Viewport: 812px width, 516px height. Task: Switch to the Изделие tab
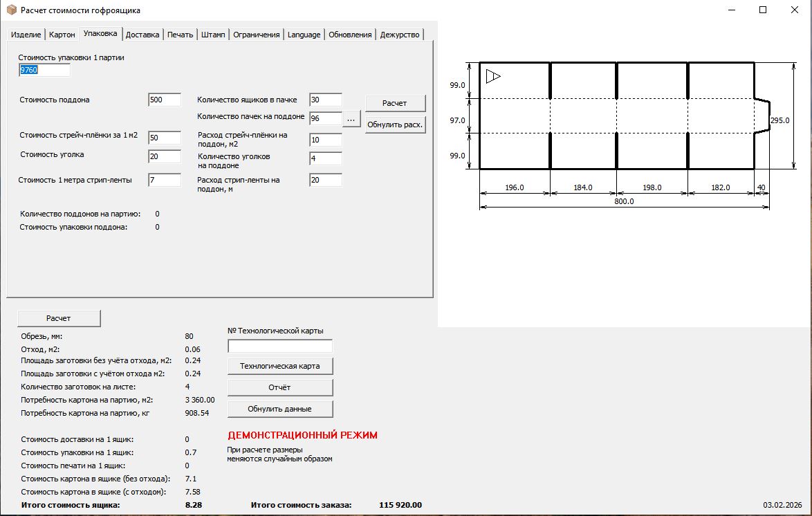click(26, 35)
